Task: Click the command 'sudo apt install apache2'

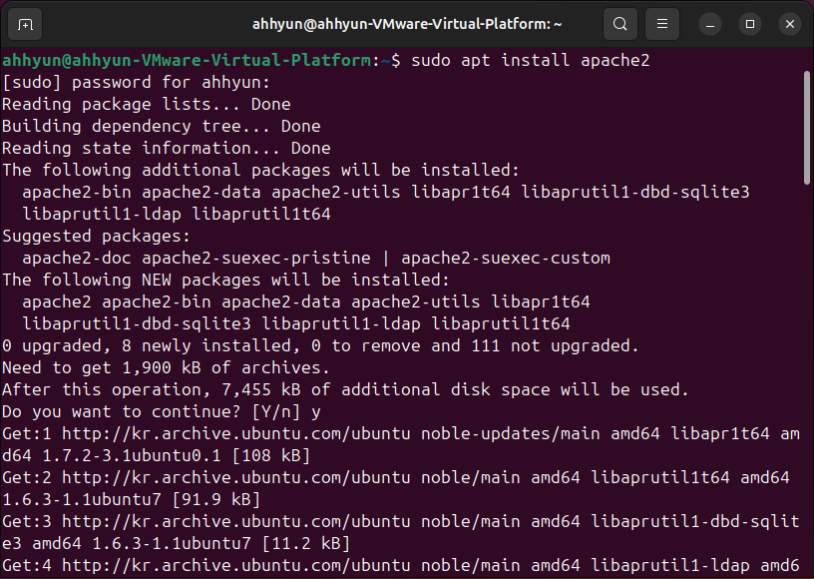Action: 530,60
